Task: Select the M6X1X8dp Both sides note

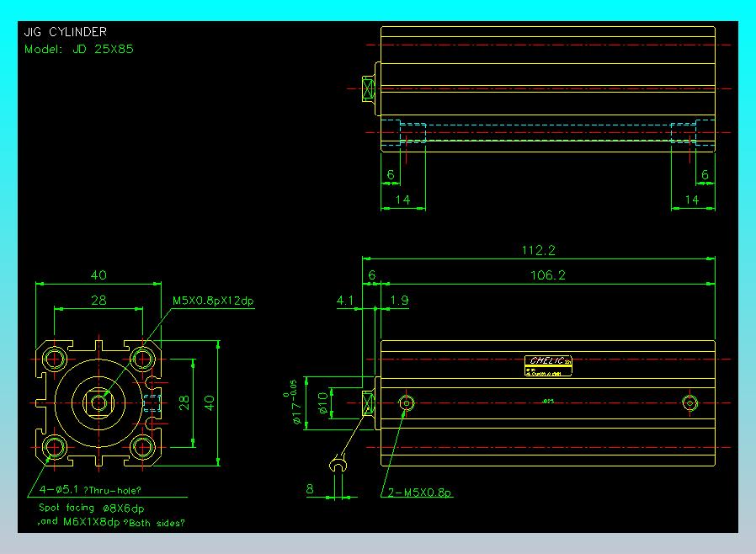Action: tap(112, 523)
